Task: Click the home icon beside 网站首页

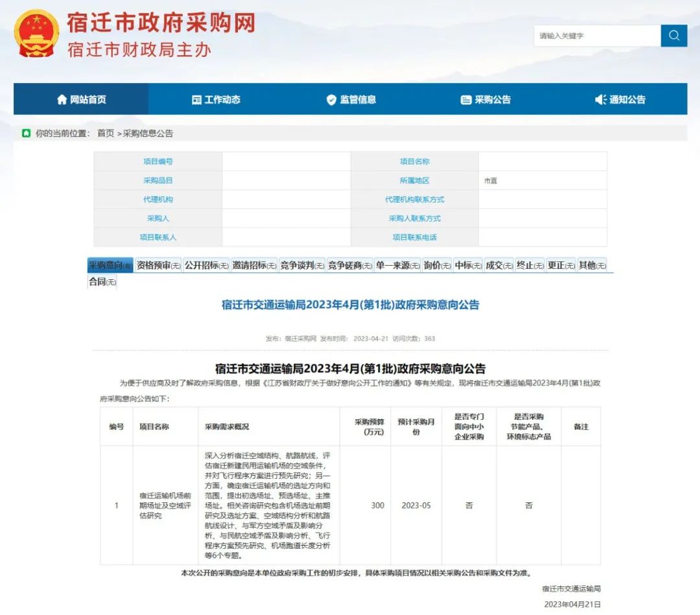Action: [x=62, y=100]
